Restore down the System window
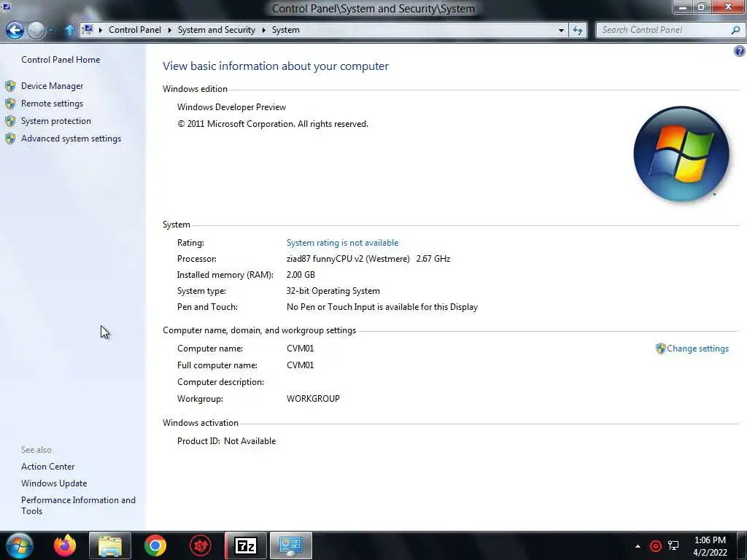The width and height of the screenshot is (747, 560). tap(701, 7)
